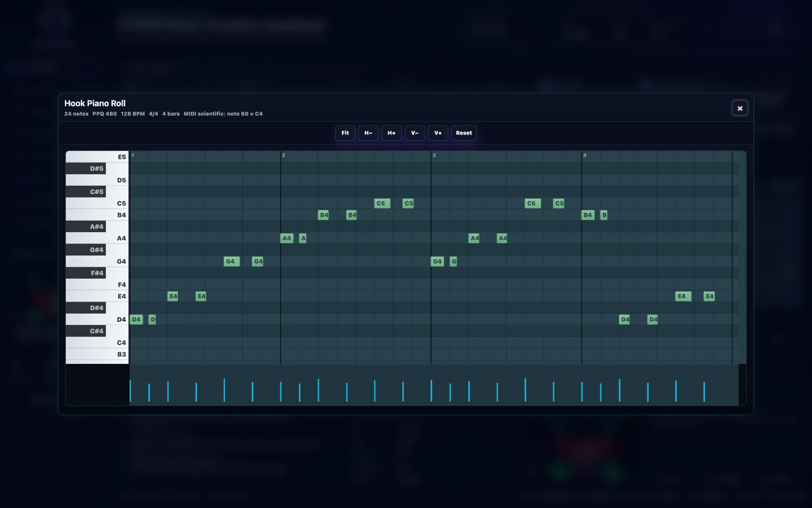This screenshot has width=812, height=508.
Task: Play the D4 piano key
Action: point(97,319)
